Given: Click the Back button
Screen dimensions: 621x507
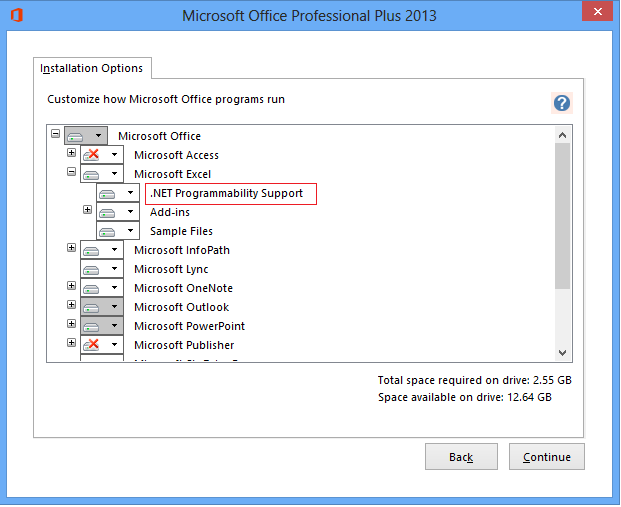Looking at the screenshot, I should 461,457.
